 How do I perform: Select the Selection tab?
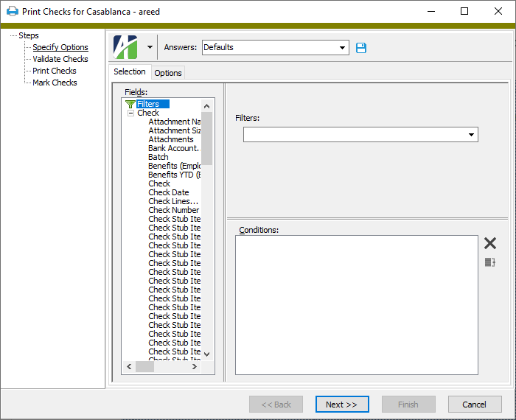click(x=130, y=72)
